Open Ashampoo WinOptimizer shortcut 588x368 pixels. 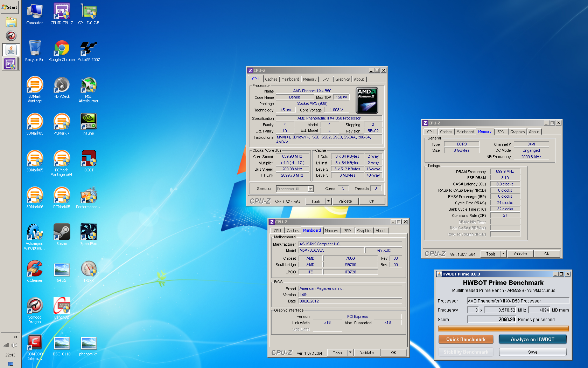pos(35,237)
